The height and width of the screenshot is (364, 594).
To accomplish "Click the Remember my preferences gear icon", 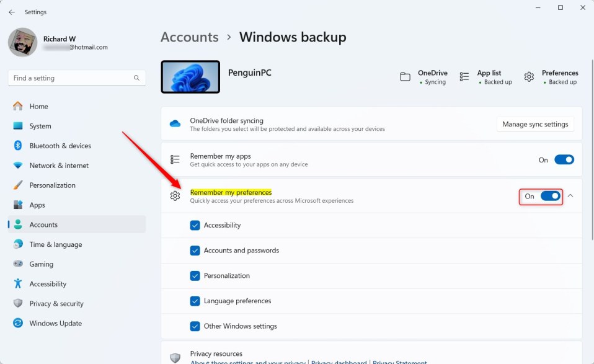I will [x=175, y=196].
